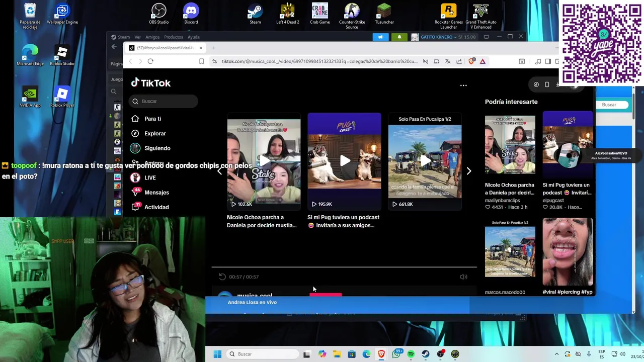The image size is (644, 362).
Task: Close the #foryou#cool TikTok tab
Action: coord(200,48)
